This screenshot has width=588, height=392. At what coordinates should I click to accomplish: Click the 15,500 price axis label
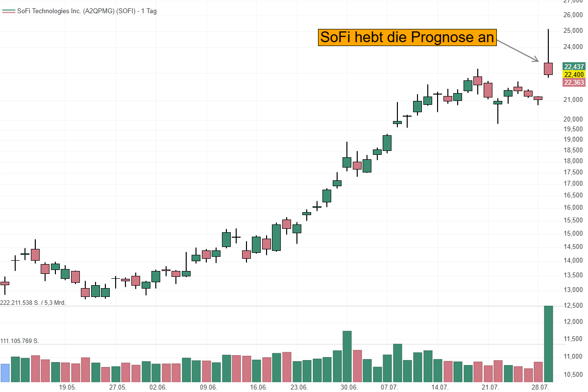pyautogui.click(x=573, y=220)
